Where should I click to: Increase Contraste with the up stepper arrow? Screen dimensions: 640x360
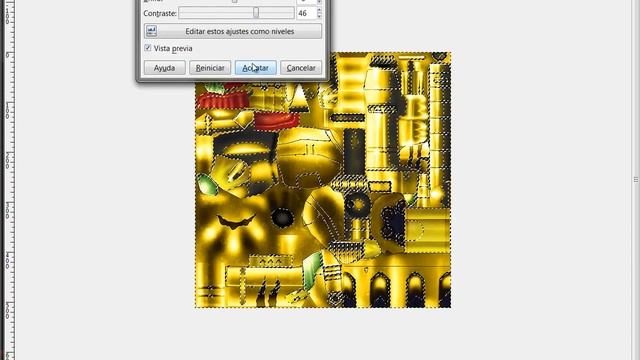point(319,10)
